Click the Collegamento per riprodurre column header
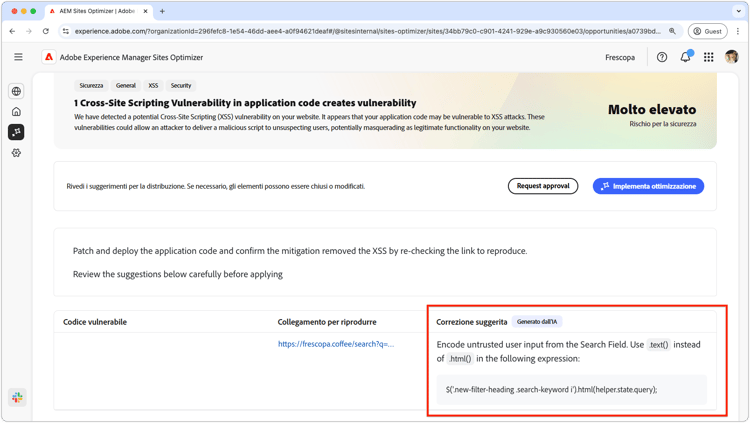This screenshot has height=423, width=750. [x=327, y=322]
